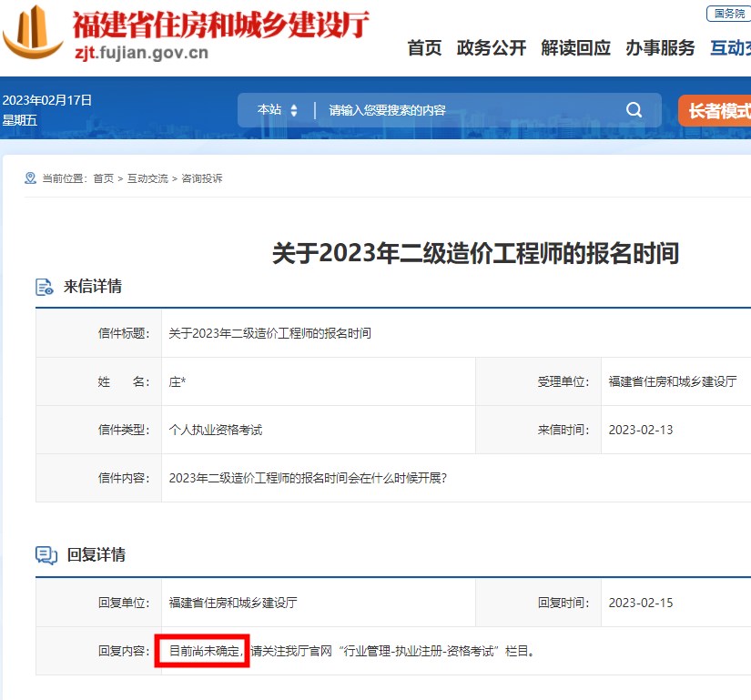Screen dimensions: 751x700
Task: Click the 来信详情 letter section icon
Action: tap(45, 287)
